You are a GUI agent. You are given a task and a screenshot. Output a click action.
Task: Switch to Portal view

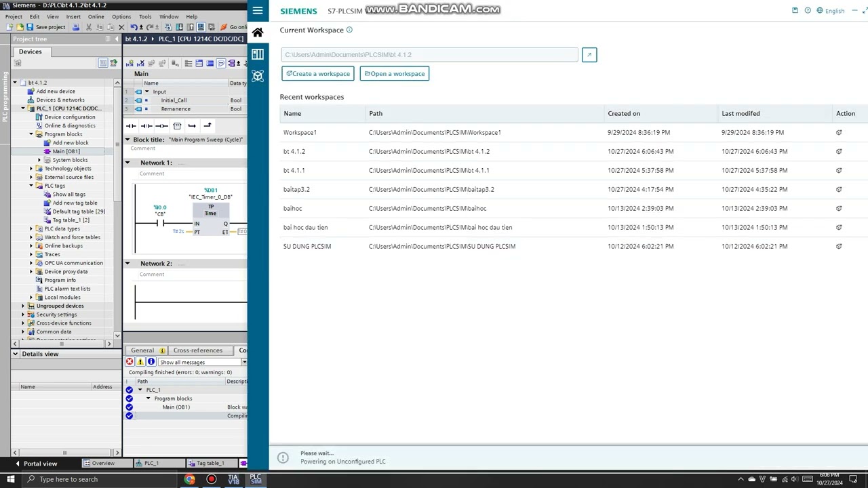pos(37,464)
